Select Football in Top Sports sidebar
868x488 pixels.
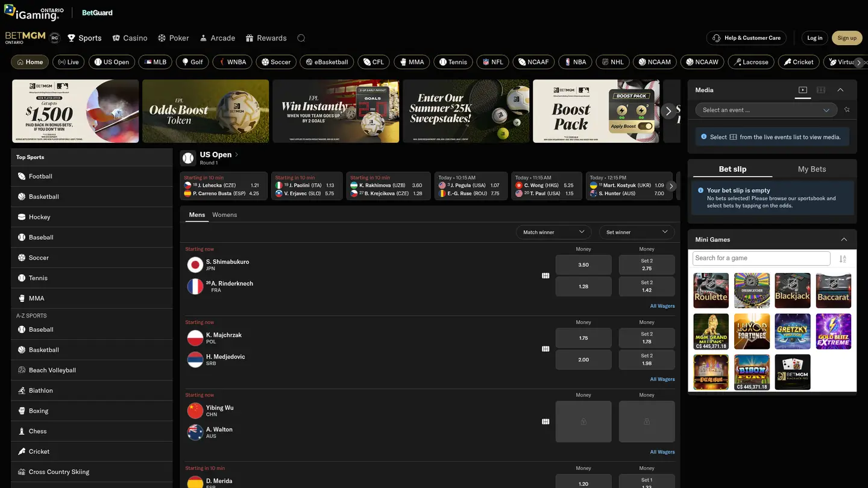[92, 177]
